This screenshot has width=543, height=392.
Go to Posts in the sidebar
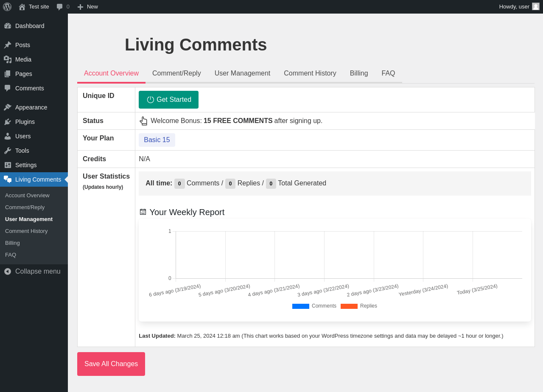(x=34, y=45)
